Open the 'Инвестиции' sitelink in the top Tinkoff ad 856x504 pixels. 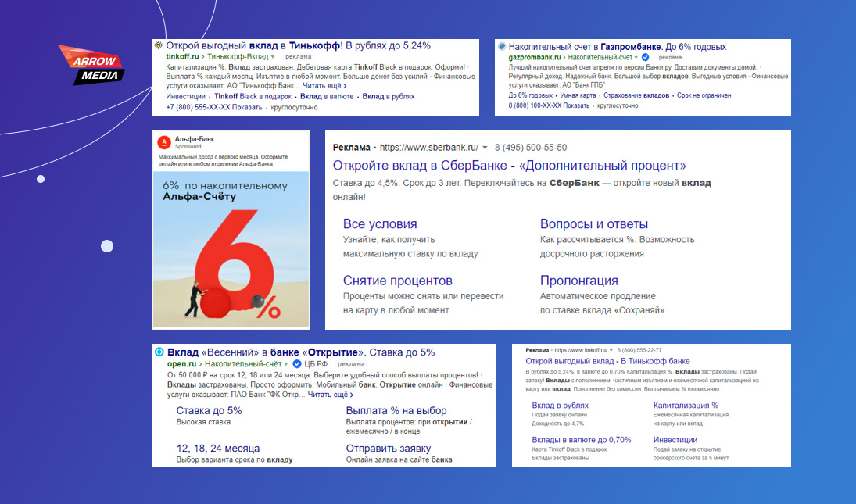click(x=185, y=97)
